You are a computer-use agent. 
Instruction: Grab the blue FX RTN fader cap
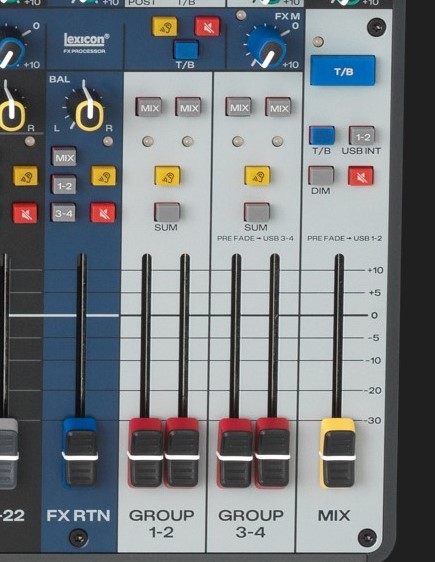tap(80, 452)
